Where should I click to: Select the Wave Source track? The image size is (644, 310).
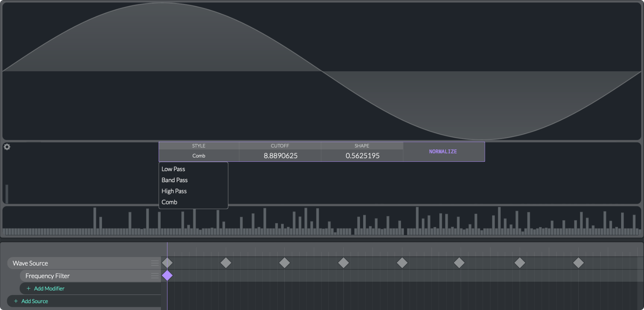84,263
